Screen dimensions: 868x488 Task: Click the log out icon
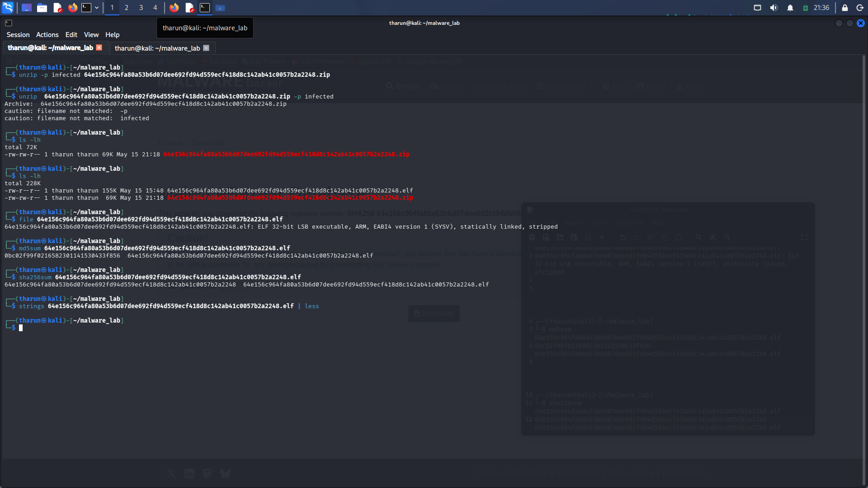(x=860, y=8)
